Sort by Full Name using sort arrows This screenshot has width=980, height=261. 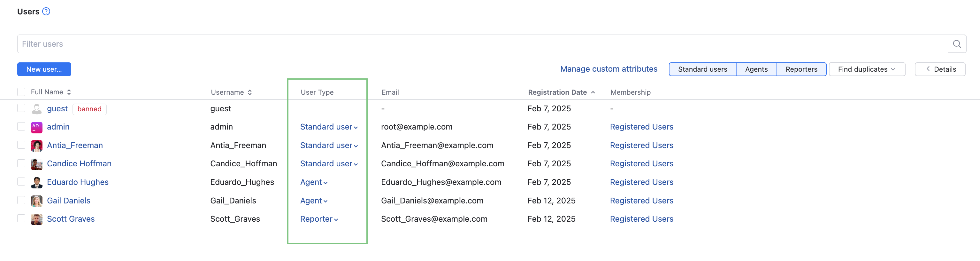point(69,92)
